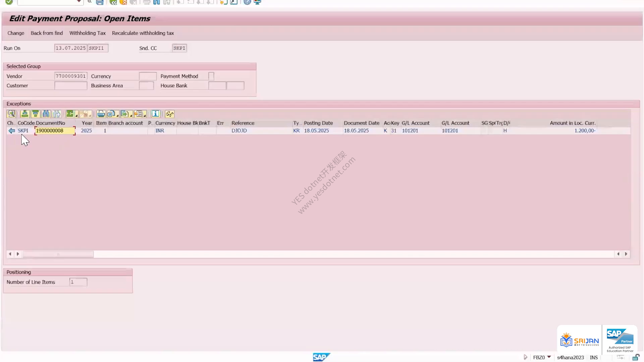Image resolution: width=644 pixels, height=362 pixels.
Task: Click the blue arrow indicator in row SKPI
Action: [12, 131]
